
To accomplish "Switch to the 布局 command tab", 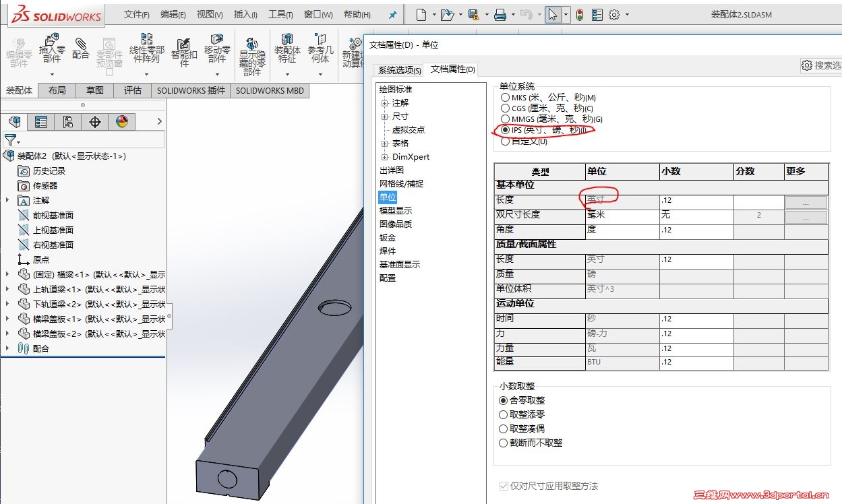I will click(57, 90).
